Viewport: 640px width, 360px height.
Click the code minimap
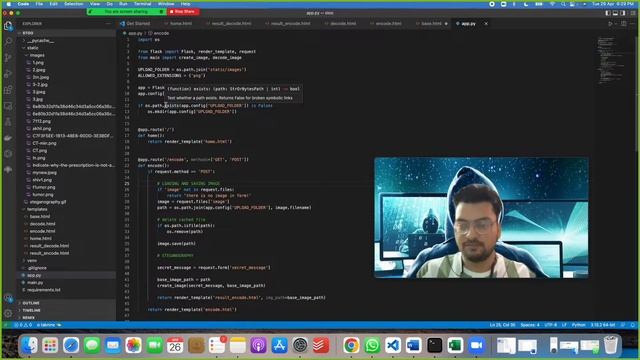coord(610,60)
